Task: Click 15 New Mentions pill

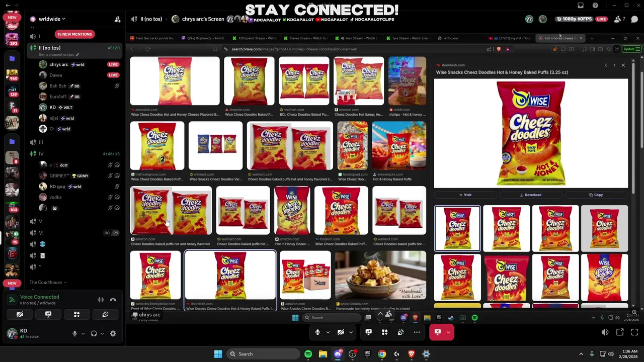Action: coord(74,34)
